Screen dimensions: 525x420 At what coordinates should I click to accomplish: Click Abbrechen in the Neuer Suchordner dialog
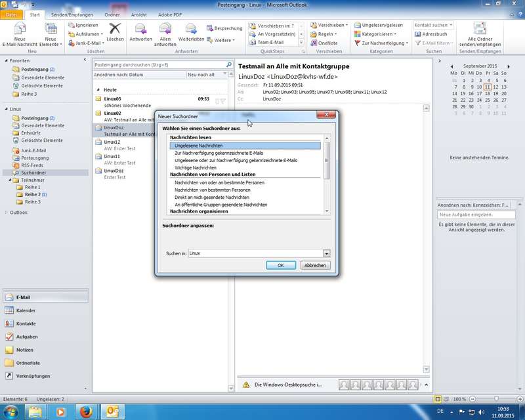click(x=315, y=265)
